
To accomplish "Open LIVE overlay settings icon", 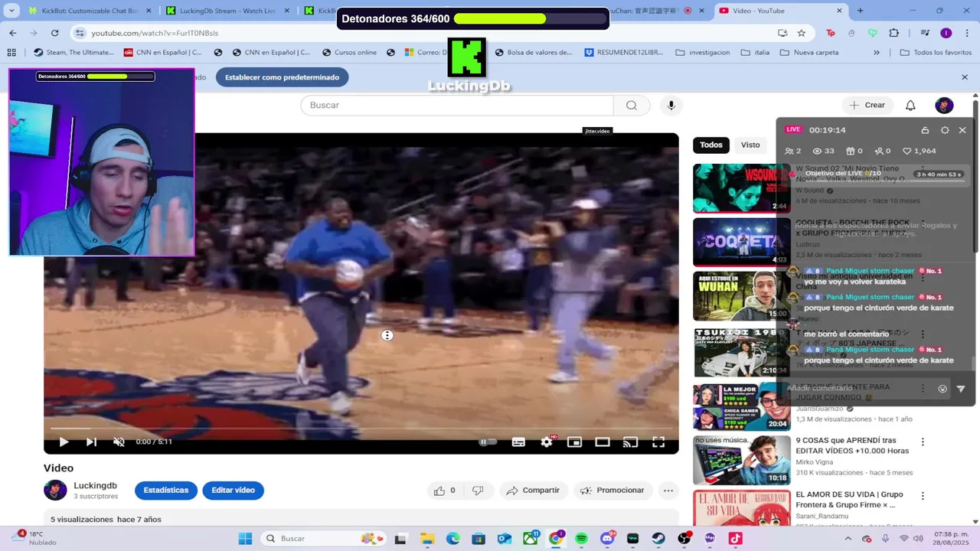I will pyautogui.click(x=945, y=130).
